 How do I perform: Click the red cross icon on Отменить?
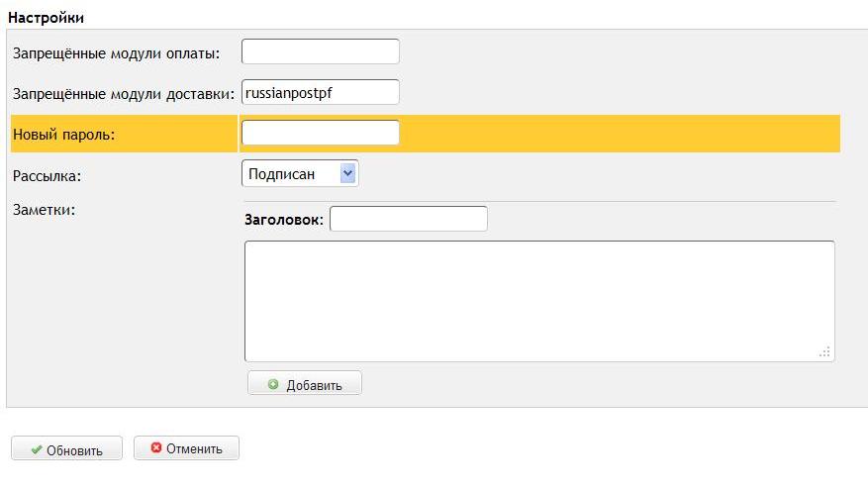tap(155, 448)
